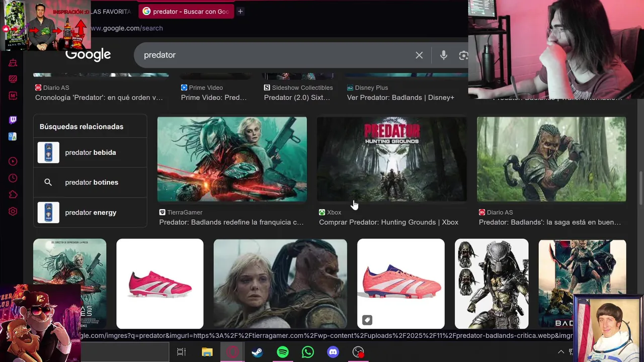Open Twitch in the sidebar
This screenshot has height=362, width=644.
pyautogui.click(x=13, y=120)
